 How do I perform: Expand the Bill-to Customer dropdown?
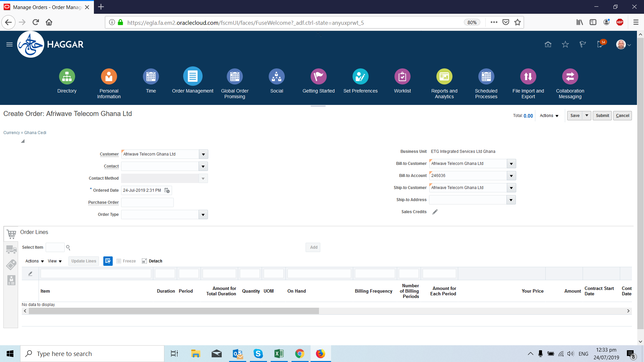(x=511, y=164)
